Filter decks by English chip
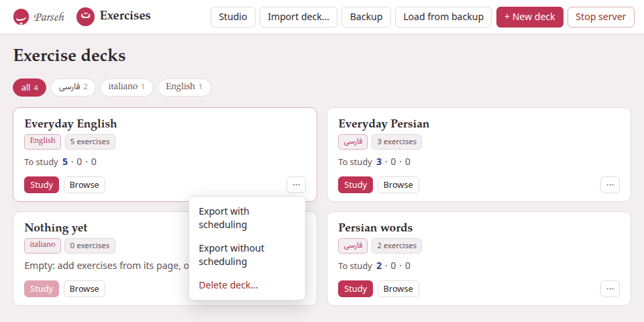Viewport: 644px width, 322px height. [184, 87]
